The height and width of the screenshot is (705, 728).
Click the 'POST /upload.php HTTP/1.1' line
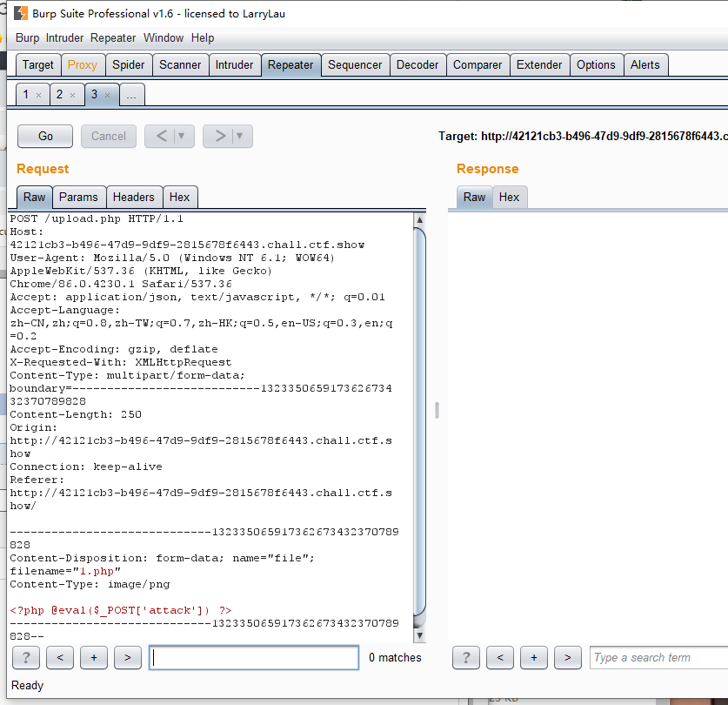click(97, 218)
